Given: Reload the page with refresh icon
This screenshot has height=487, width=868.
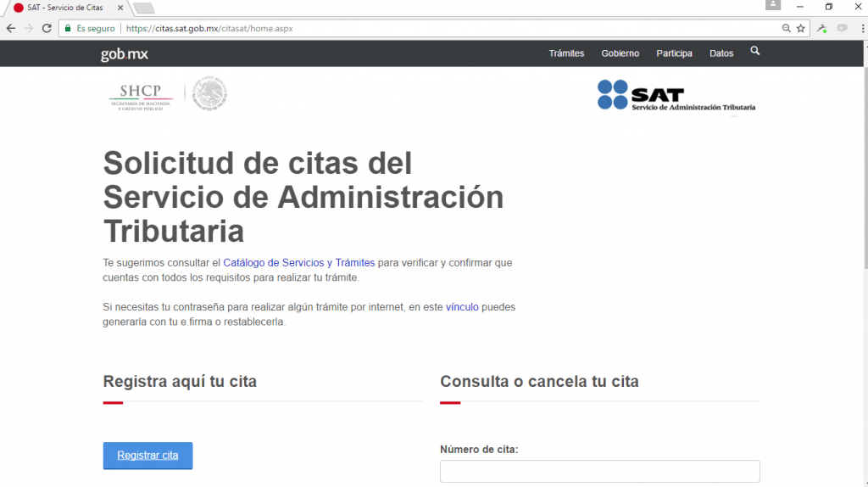Looking at the screenshot, I should 47,28.
